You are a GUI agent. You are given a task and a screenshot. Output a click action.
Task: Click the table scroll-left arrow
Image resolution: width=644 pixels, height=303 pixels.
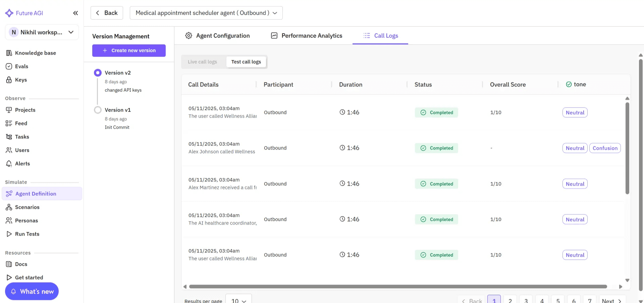(x=185, y=287)
